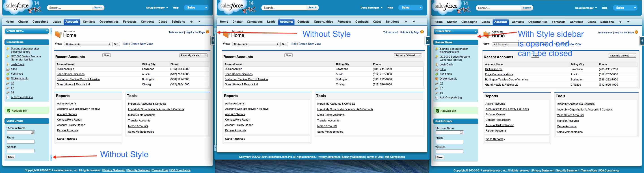Click "(312) 596-1000" phone cell in left screenshot
Image resolution: width=644 pixels, height=173 pixels.
point(180,84)
